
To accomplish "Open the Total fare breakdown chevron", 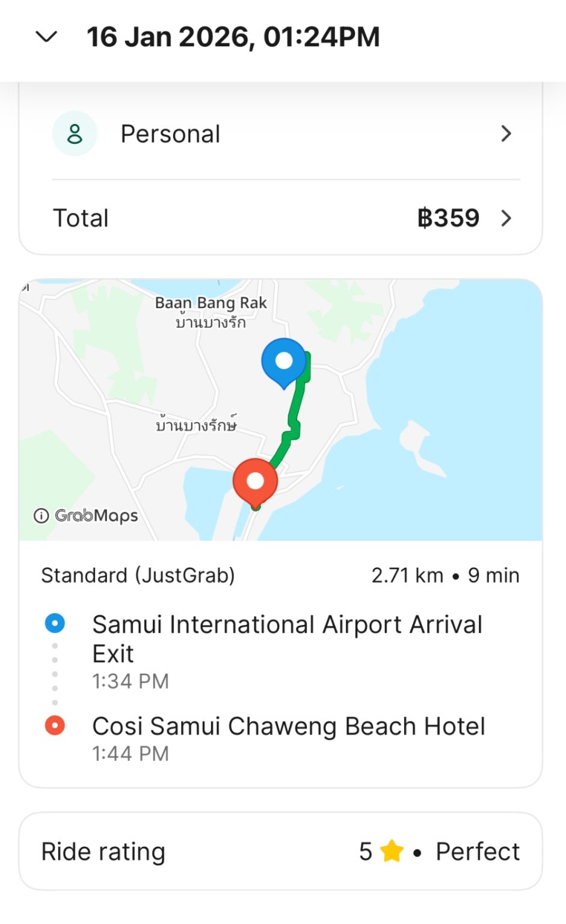I will 506,218.
